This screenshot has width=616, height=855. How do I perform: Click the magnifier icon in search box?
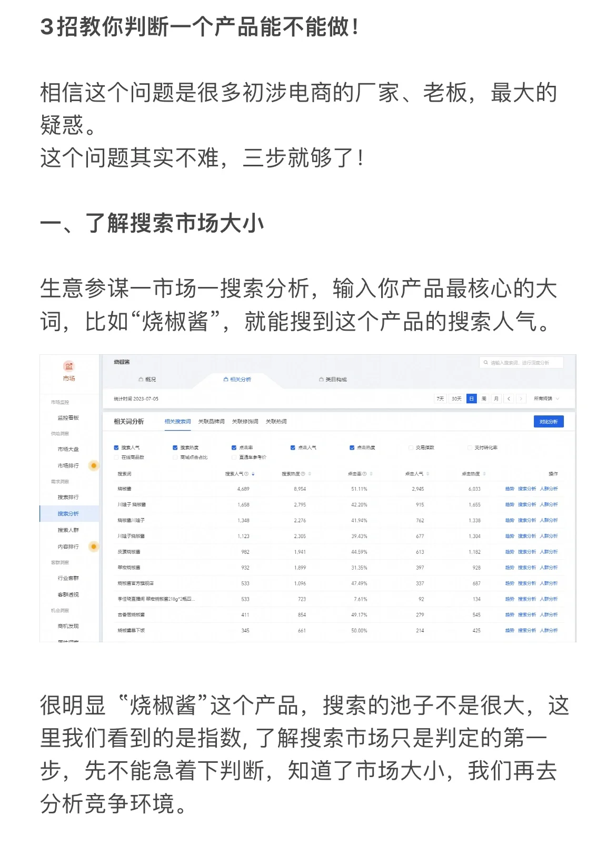pyautogui.click(x=485, y=363)
